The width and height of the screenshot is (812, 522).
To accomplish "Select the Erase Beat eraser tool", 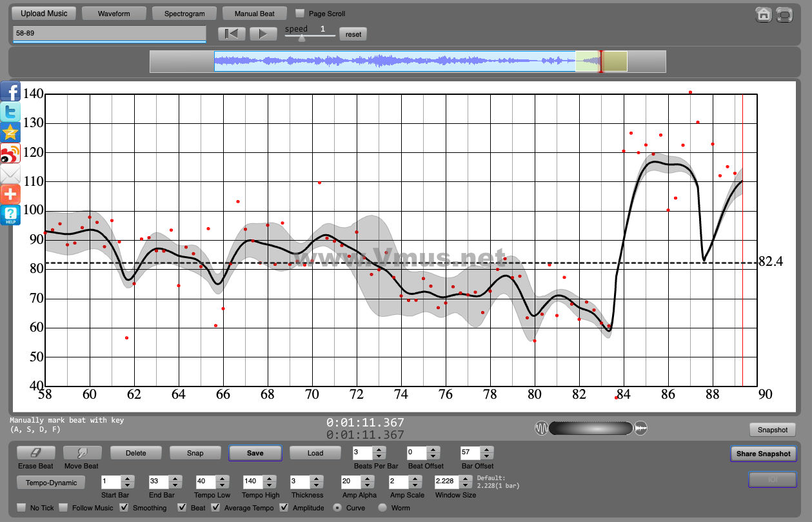I will pos(35,453).
